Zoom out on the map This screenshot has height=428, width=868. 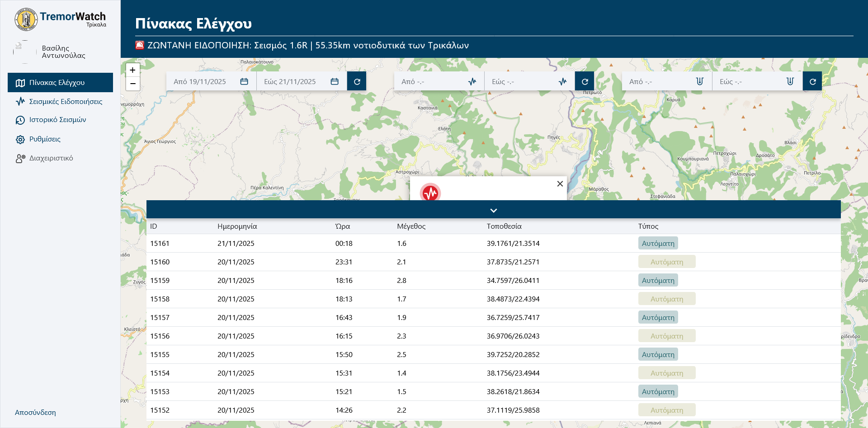click(132, 84)
